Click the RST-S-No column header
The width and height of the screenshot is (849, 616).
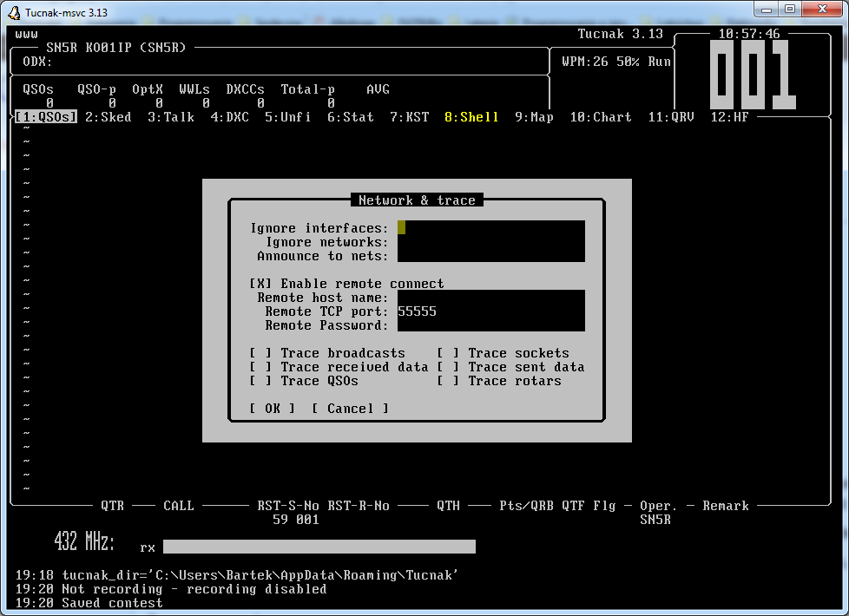coord(288,506)
